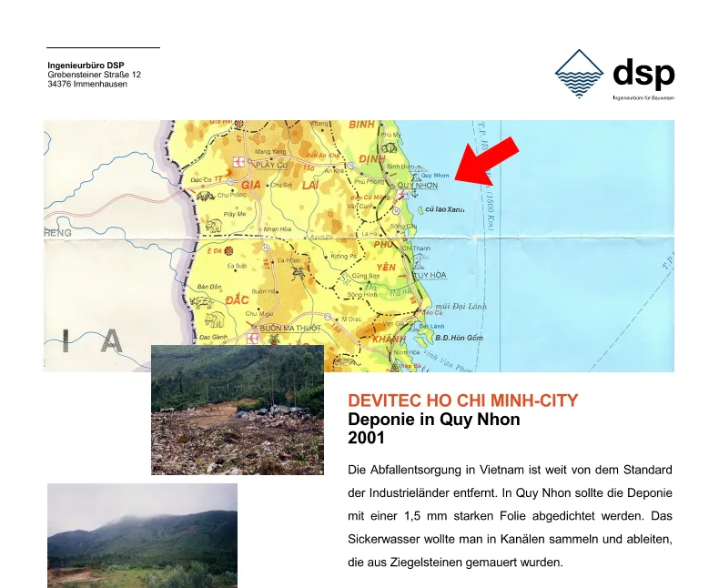Click the 'PHÚ YÊN' province label
This screenshot has width=719, height=588.
pos(385,256)
